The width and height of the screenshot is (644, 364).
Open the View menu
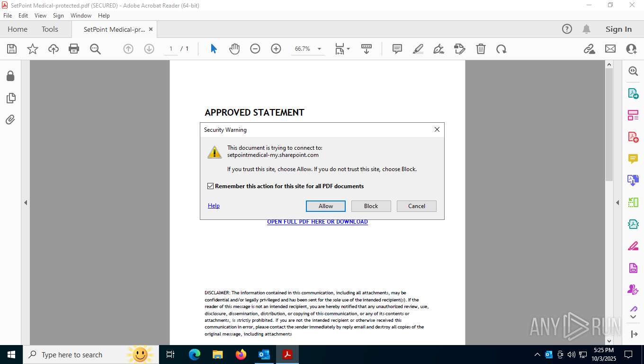coord(40,16)
